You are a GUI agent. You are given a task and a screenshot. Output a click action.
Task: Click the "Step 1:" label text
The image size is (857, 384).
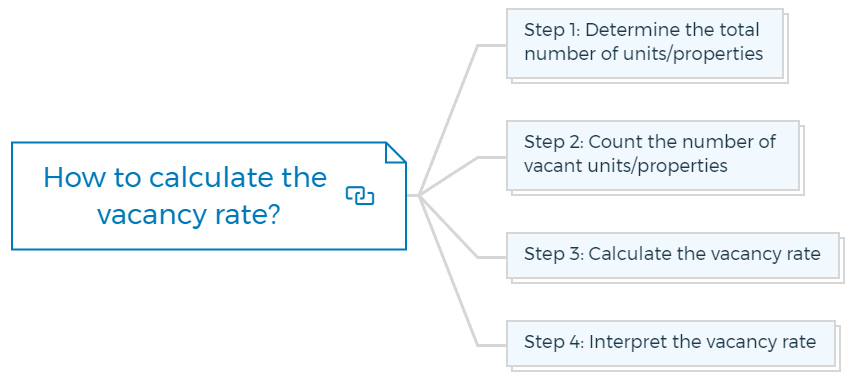(551, 29)
